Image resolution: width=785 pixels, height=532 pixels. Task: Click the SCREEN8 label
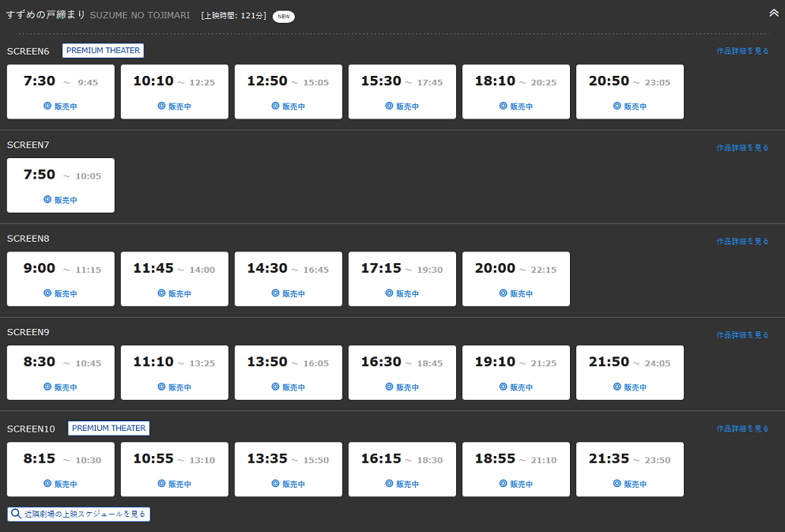(28, 239)
